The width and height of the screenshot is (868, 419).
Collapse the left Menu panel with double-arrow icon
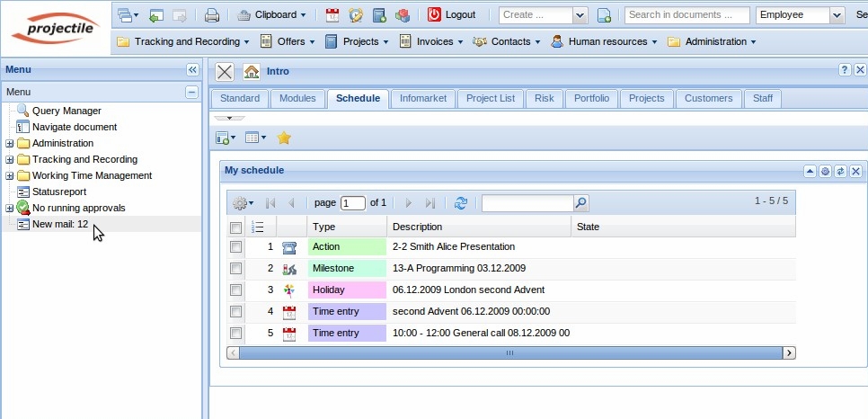pos(192,70)
